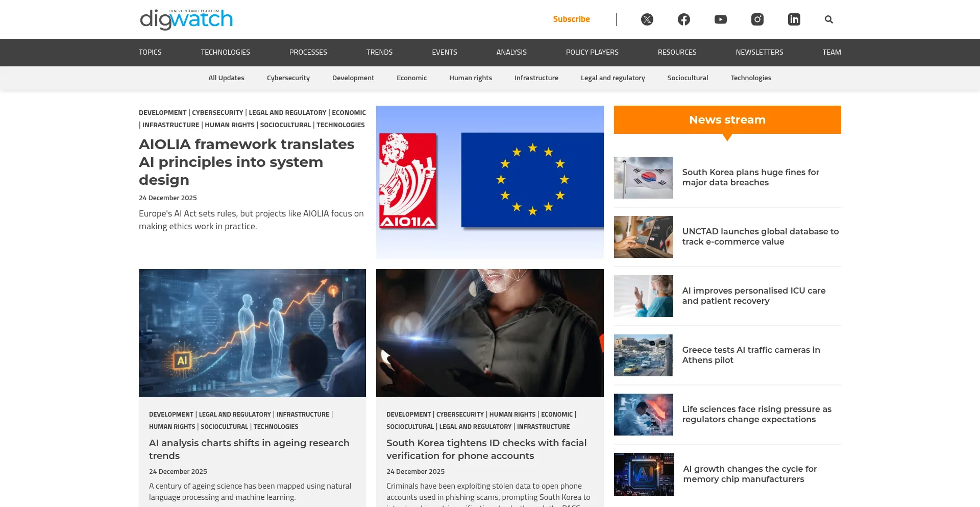Open the Topics menu

tap(150, 52)
